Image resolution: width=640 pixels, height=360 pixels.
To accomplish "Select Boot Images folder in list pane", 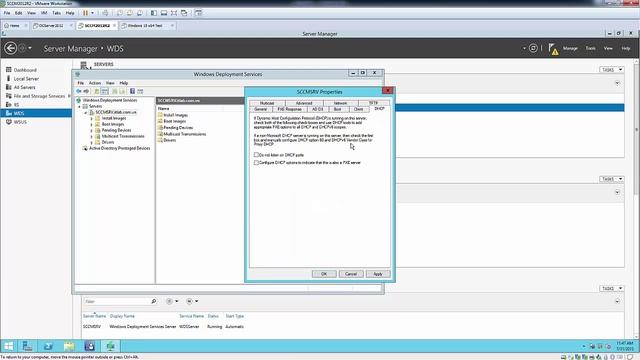I will [x=175, y=121].
